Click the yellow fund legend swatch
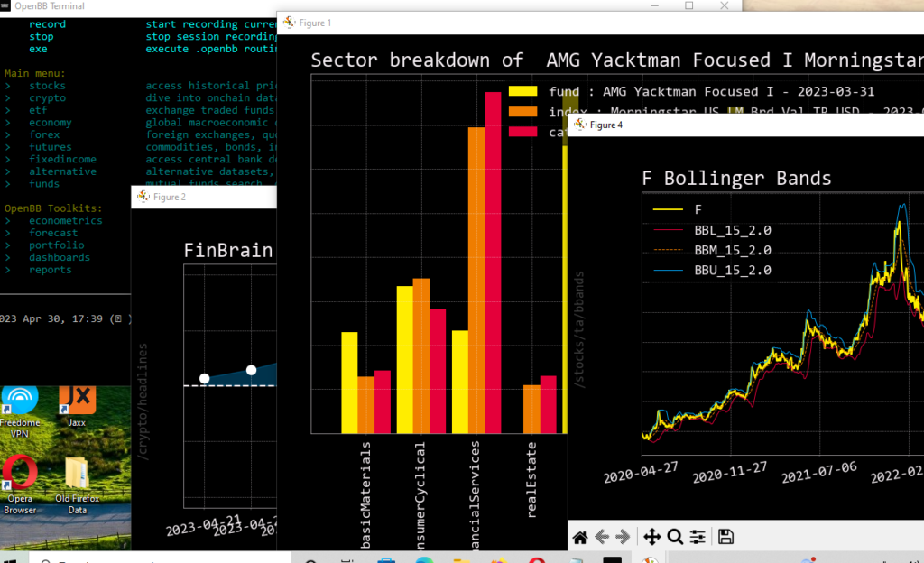Screen dimensions: 924x563 (523, 91)
